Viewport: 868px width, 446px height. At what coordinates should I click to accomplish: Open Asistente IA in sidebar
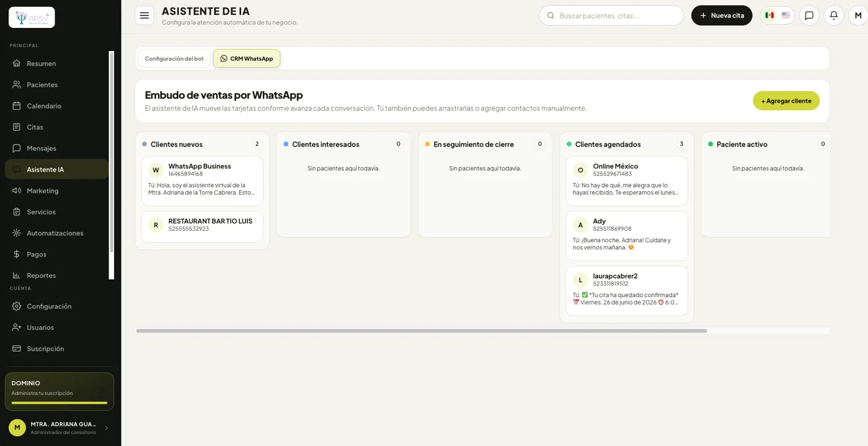(57, 169)
